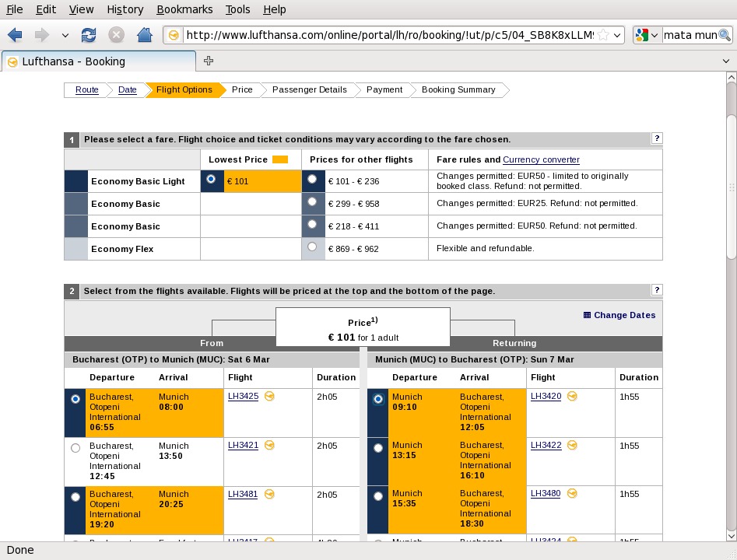Open the Help menu
Viewport: 737px width, 560px height.
point(275,9)
